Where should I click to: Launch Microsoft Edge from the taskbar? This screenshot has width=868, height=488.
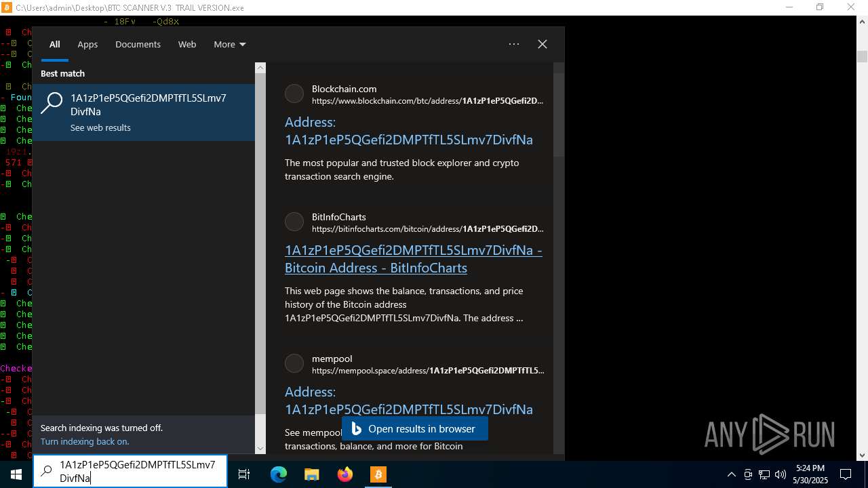pyautogui.click(x=279, y=474)
